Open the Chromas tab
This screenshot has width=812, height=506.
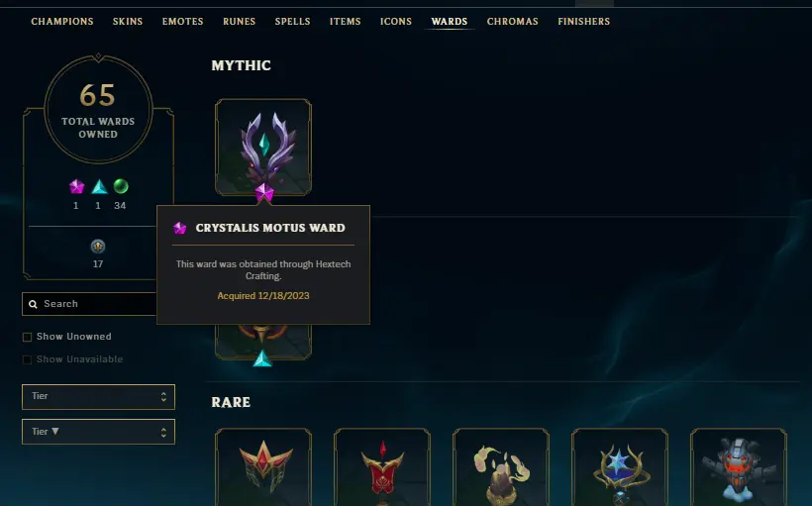pyautogui.click(x=512, y=22)
